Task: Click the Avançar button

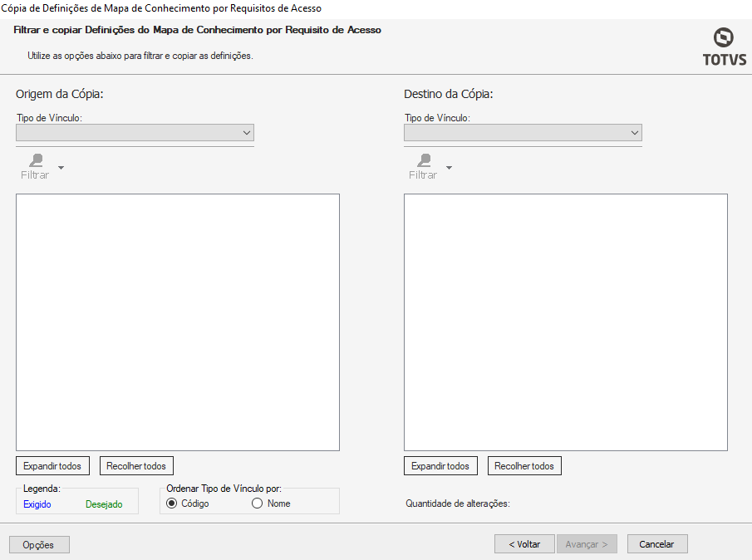Action: click(x=587, y=544)
